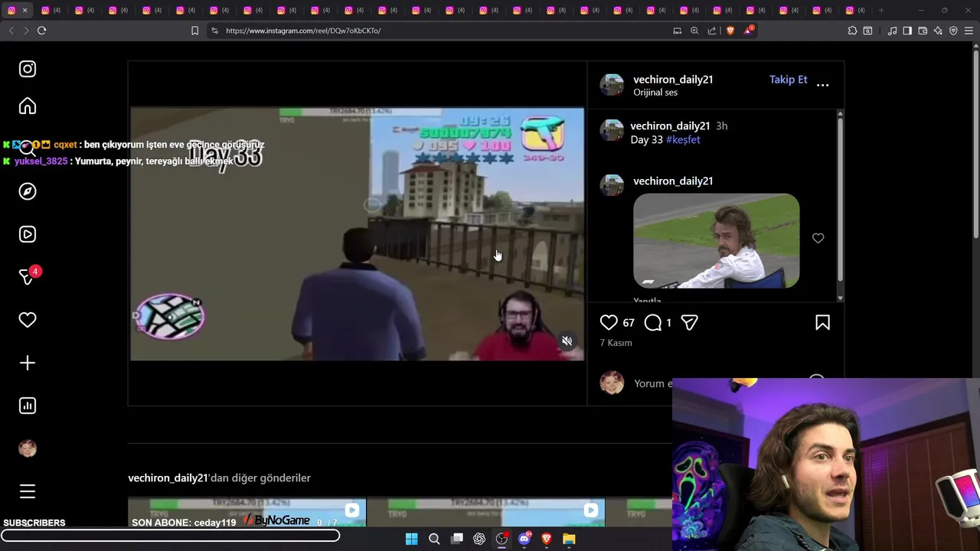The width and height of the screenshot is (980, 551).
Task: Go back with browser back arrow
Action: pyautogui.click(x=11, y=31)
